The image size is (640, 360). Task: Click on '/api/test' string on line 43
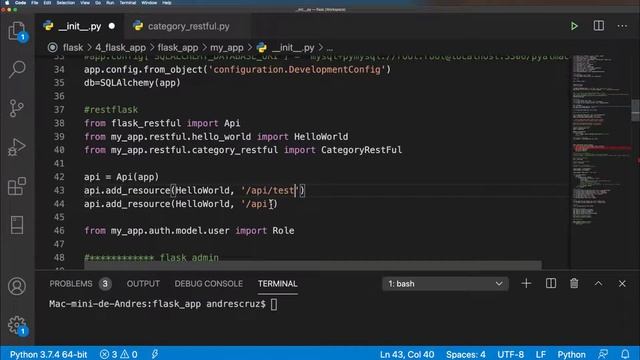click(271, 190)
